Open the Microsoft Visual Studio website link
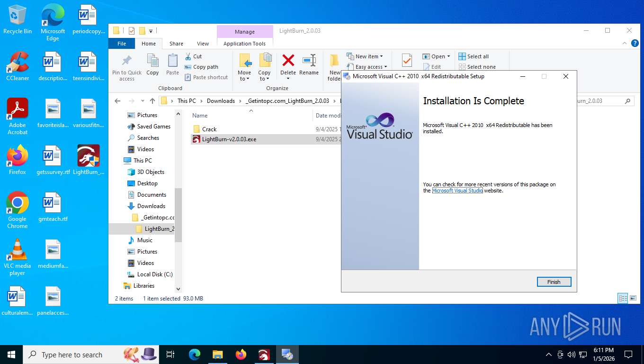The image size is (644, 364). tap(457, 191)
